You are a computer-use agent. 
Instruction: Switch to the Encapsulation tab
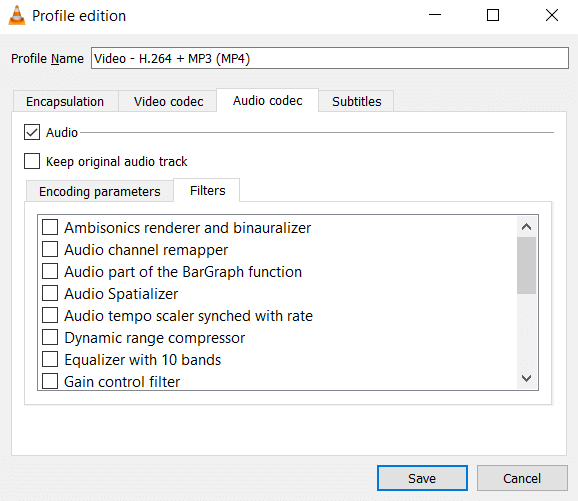pyautogui.click(x=65, y=101)
